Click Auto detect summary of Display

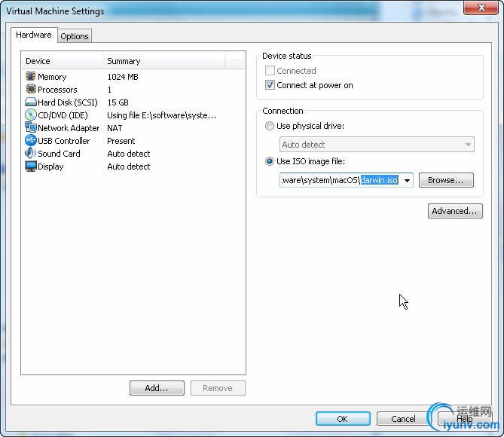click(129, 167)
